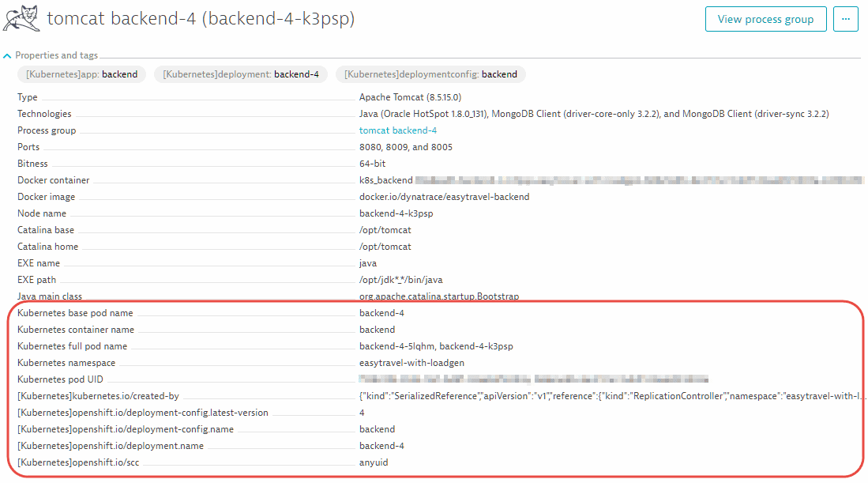Click the Kubernetes base pod name label
Image resolution: width=868 pixels, height=483 pixels.
[75, 313]
